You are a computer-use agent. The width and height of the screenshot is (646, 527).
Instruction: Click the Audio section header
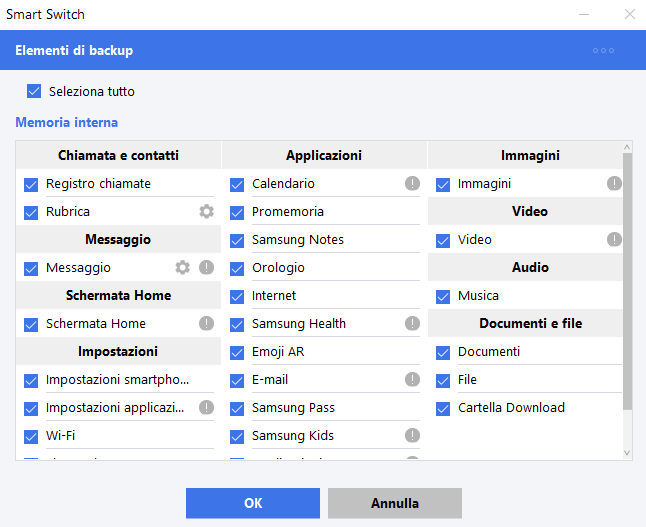pyautogui.click(x=525, y=267)
